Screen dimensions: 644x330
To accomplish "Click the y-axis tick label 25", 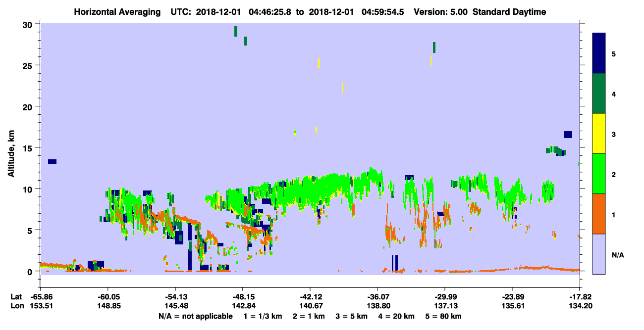I will [x=29, y=65].
